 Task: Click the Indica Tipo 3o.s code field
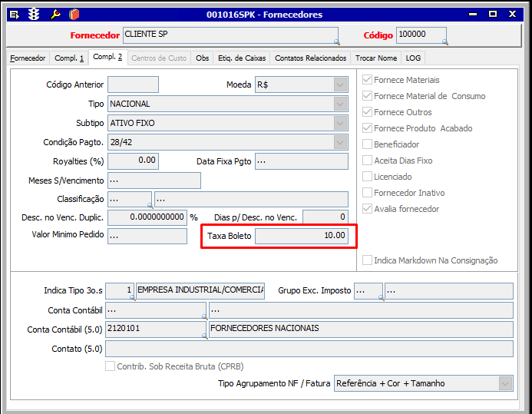120,291
